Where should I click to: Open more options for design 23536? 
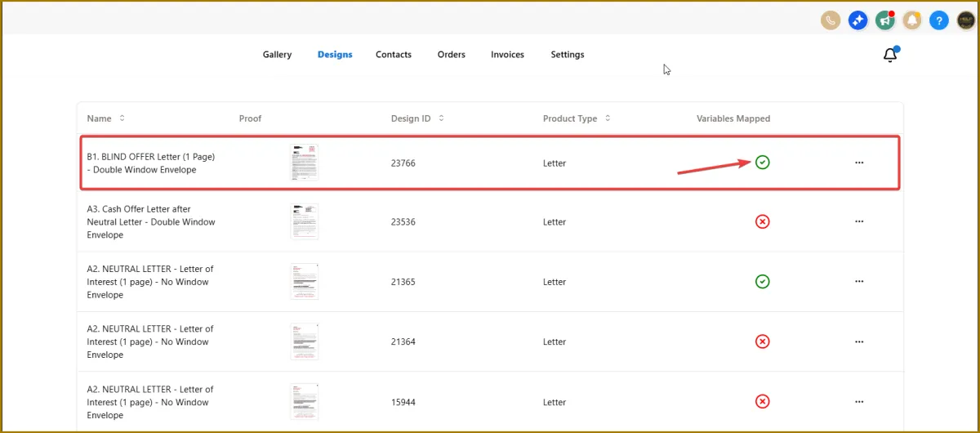pos(859,221)
